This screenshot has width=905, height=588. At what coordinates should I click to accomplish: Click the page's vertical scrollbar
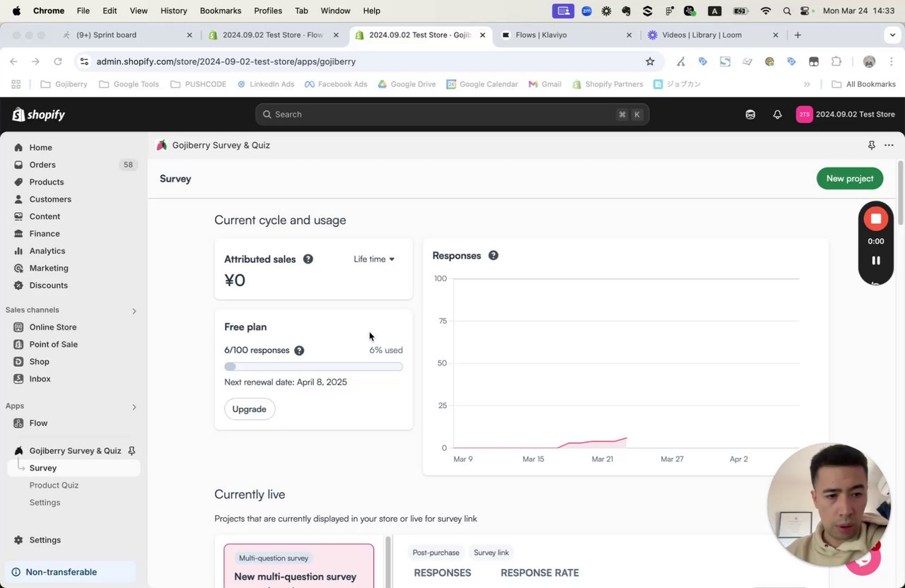pyautogui.click(x=901, y=194)
